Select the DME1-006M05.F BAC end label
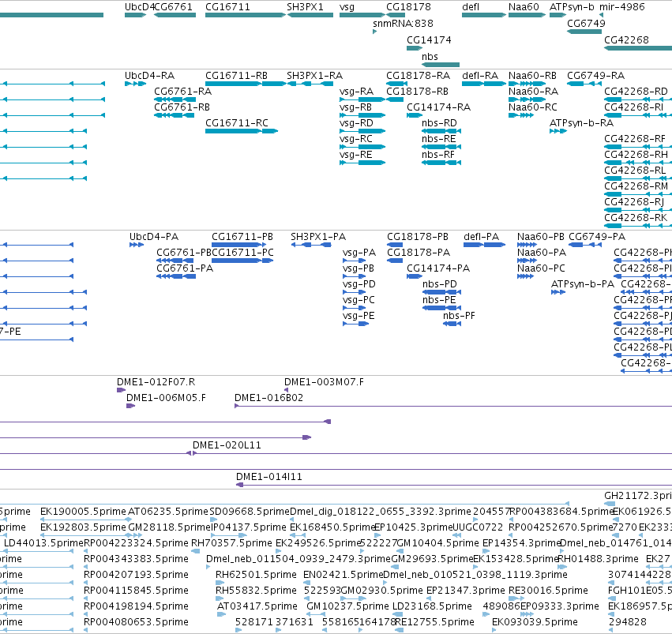This screenshot has width=672, height=634. (x=167, y=398)
